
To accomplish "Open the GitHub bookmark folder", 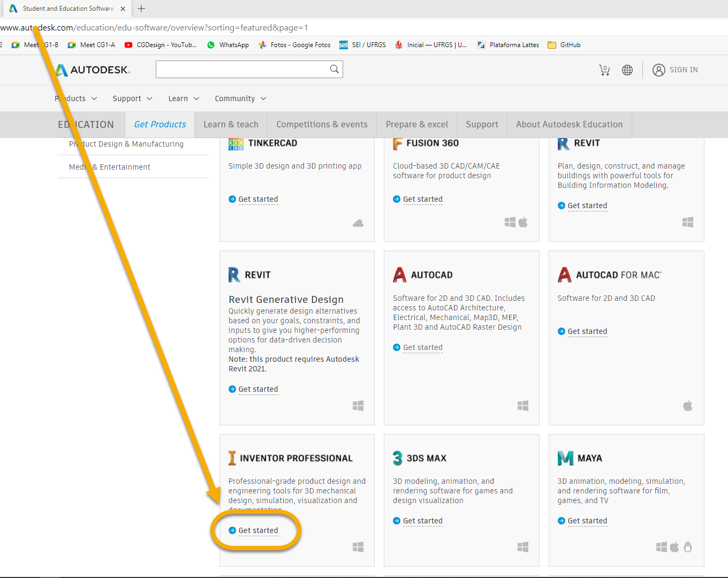I will point(564,45).
